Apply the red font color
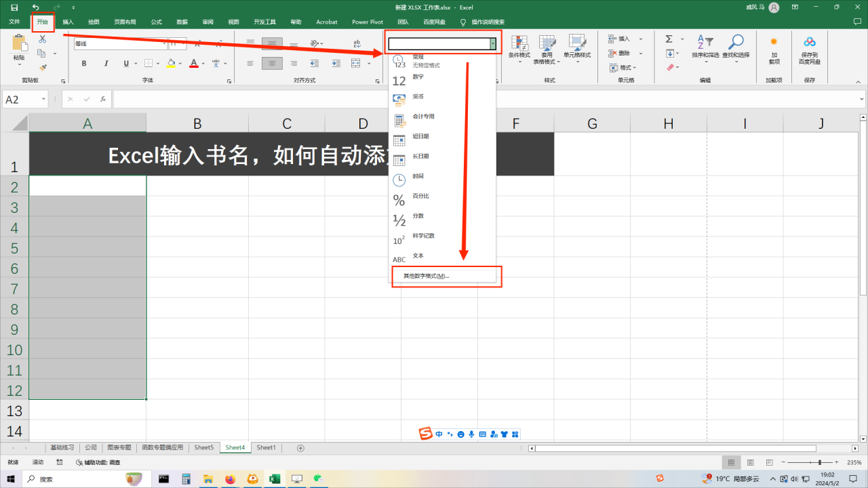868x488 pixels. (x=194, y=64)
